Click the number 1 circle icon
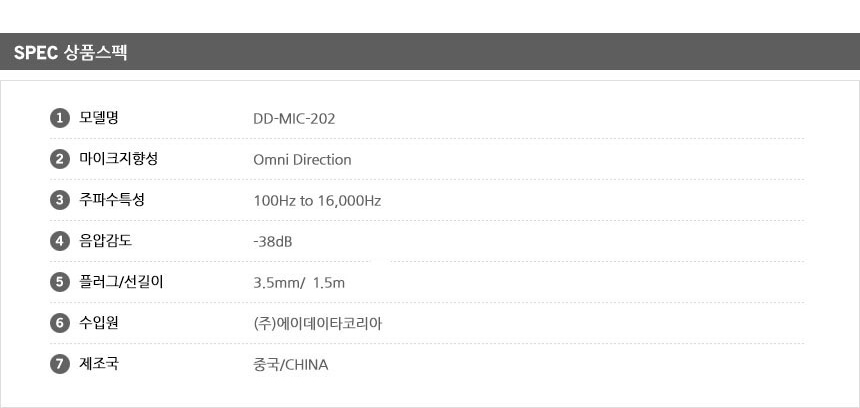Screen dimensions: 860x408 (x=59, y=118)
